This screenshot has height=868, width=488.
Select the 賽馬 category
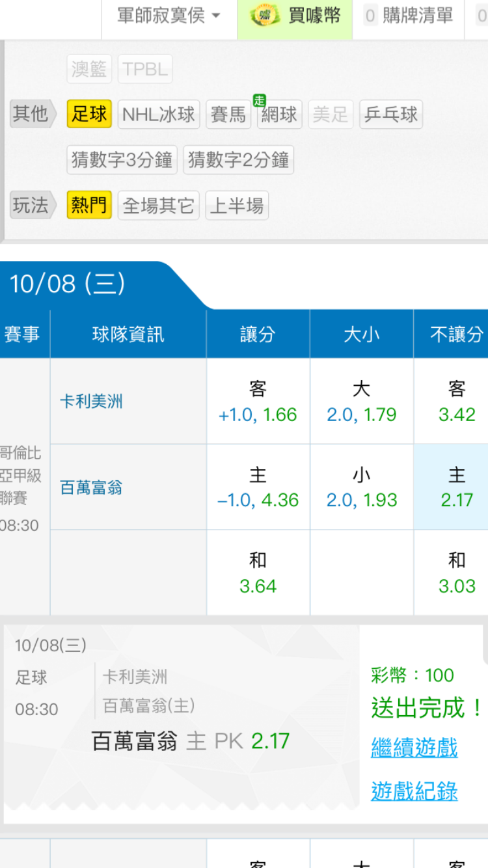coord(228,115)
